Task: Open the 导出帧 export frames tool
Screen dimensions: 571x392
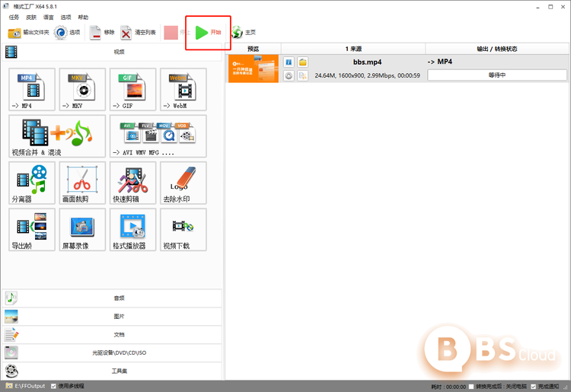Action: [32, 230]
